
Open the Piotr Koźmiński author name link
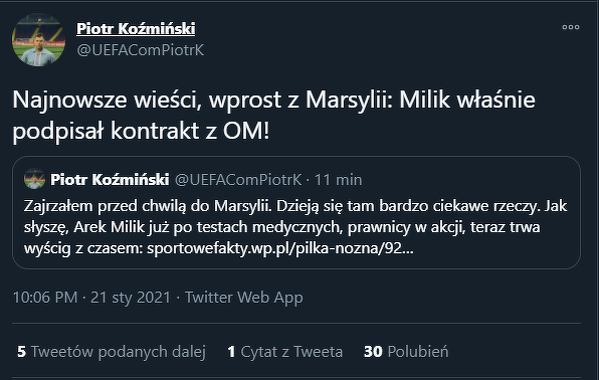[x=136, y=29]
